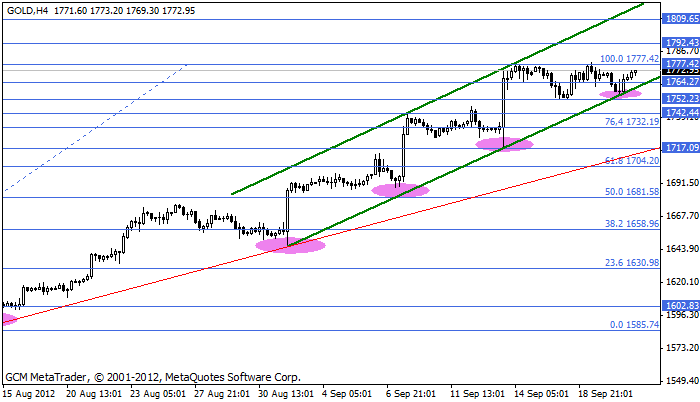The width and height of the screenshot is (700, 402).
Task: Click the 1809.65 price tag on the axis
Action: point(680,19)
